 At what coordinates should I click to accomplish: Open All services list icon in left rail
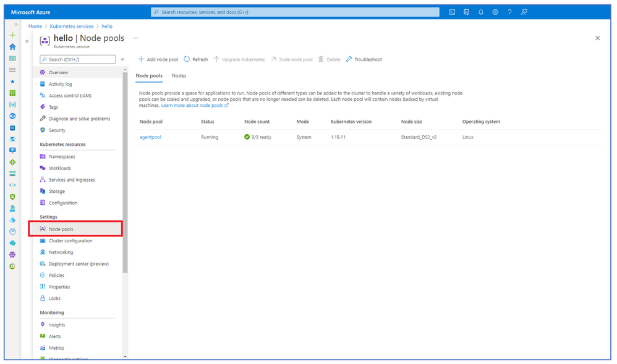(x=12, y=70)
